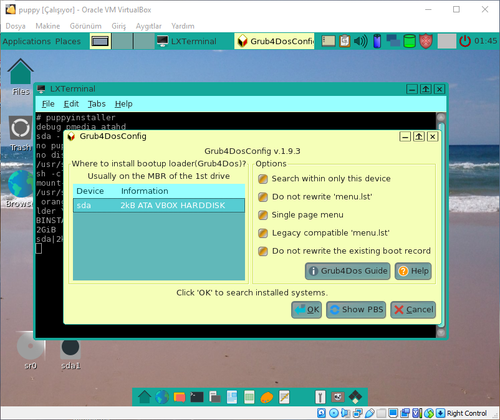Open home folder from bottom dock
The width and height of the screenshot is (500, 420).
pyautogui.click(x=144, y=397)
